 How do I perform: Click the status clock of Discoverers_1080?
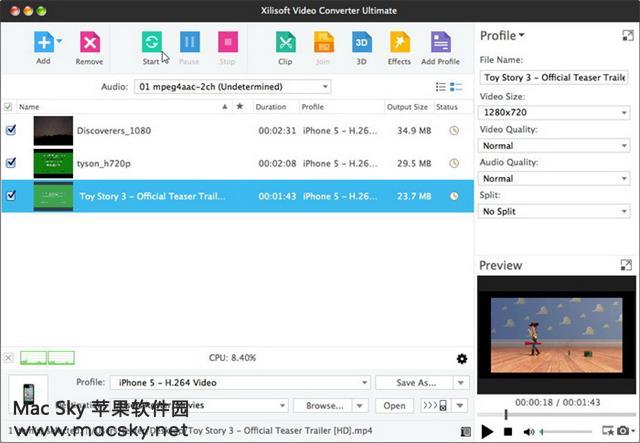(x=454, y=131)
